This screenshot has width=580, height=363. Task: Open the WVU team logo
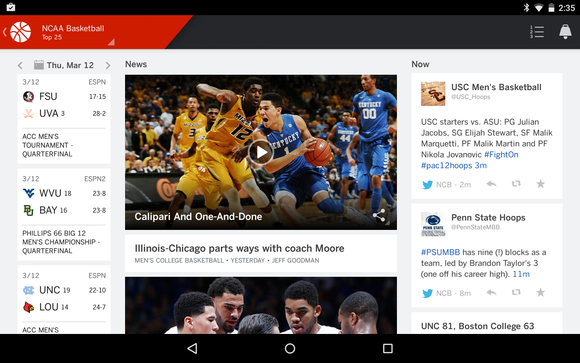pos(28,193)
